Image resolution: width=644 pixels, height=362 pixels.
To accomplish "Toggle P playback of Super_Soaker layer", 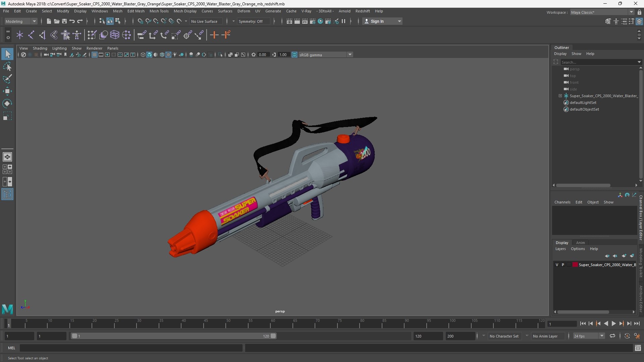I will tap(563, 265).
